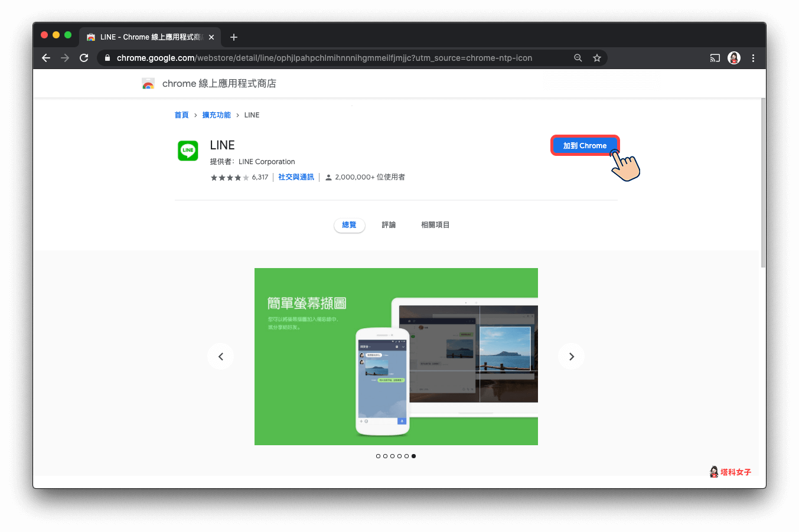Image resolution: width=799 pixels, height=532 pixels.
Task: Switch to the 評論 tab
Action: (x=389, y=225)
